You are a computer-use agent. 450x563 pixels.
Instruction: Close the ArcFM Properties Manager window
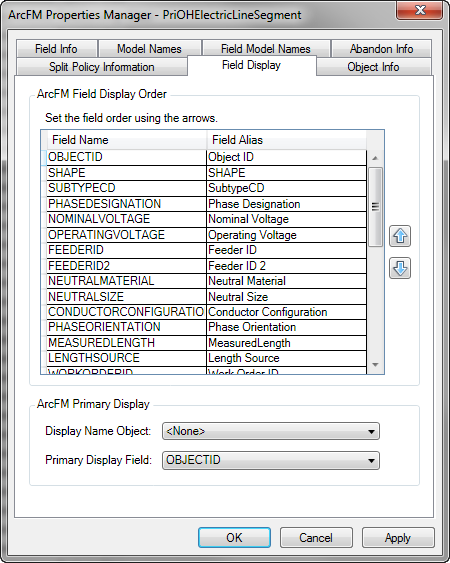(420, 10)
